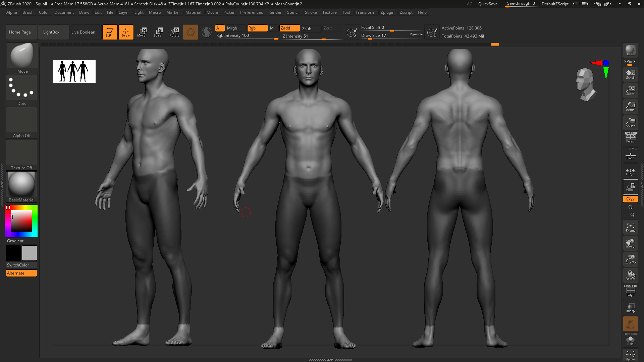This screenshot has width=644, height=362.
Task: Adjust the Z Intensity slider
Action: click(x=312, y=37)
